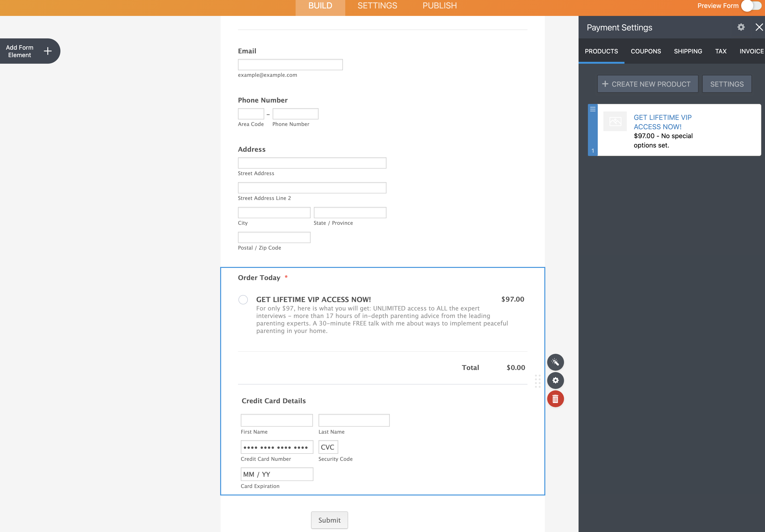Click the settings gear icon for payment element
Screen dimensions: 765x532
(555, 381)
